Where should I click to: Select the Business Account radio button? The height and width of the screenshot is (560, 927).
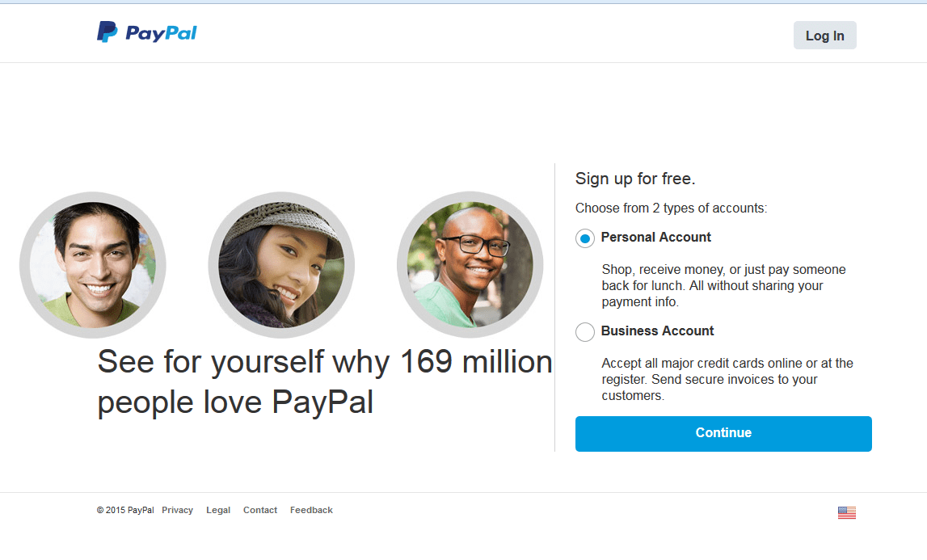click(x=584, y=332)
